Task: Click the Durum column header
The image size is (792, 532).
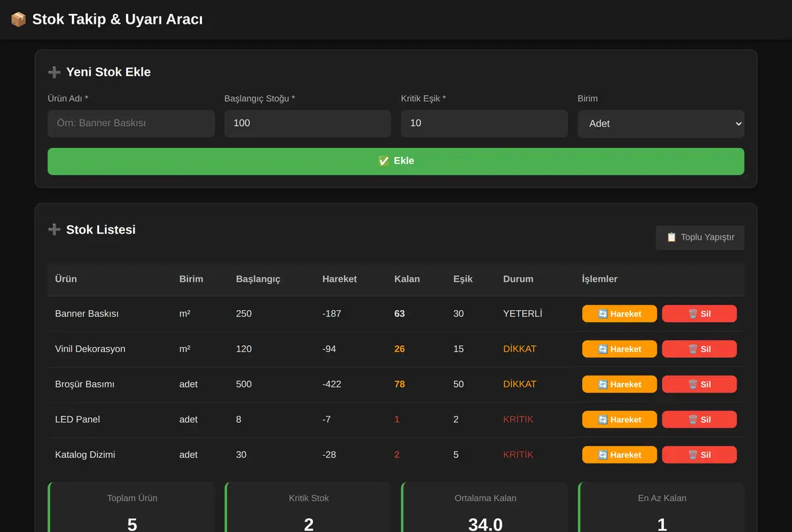Action: (518, 279)
